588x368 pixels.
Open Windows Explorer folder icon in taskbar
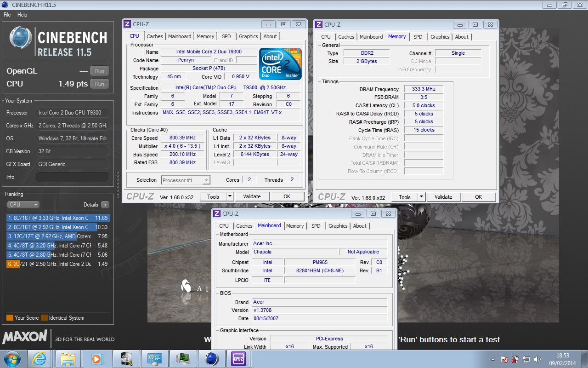[x=68, y=358]
